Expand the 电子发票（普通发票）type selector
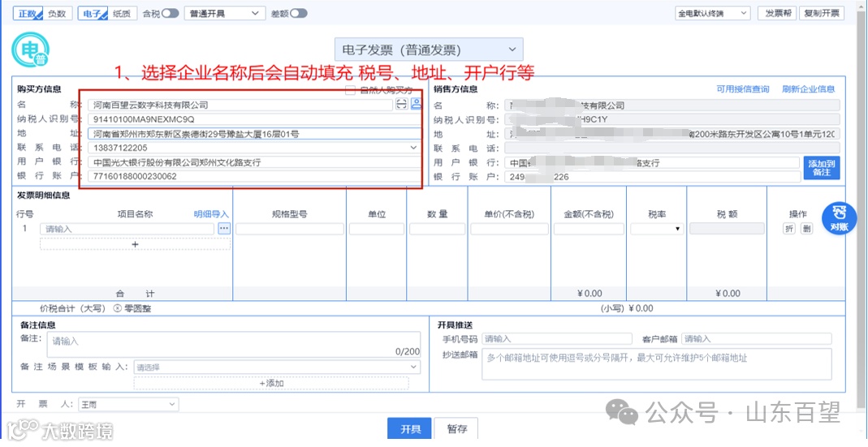This screenshot has width=868, height=447. [429, 49]
